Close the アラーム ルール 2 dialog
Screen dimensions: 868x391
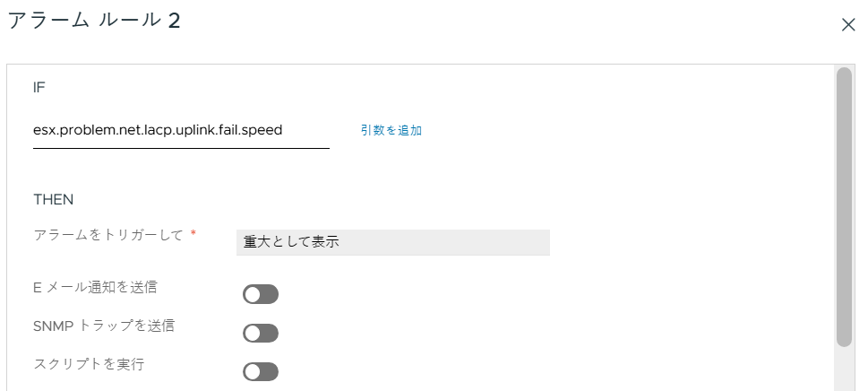848,25
